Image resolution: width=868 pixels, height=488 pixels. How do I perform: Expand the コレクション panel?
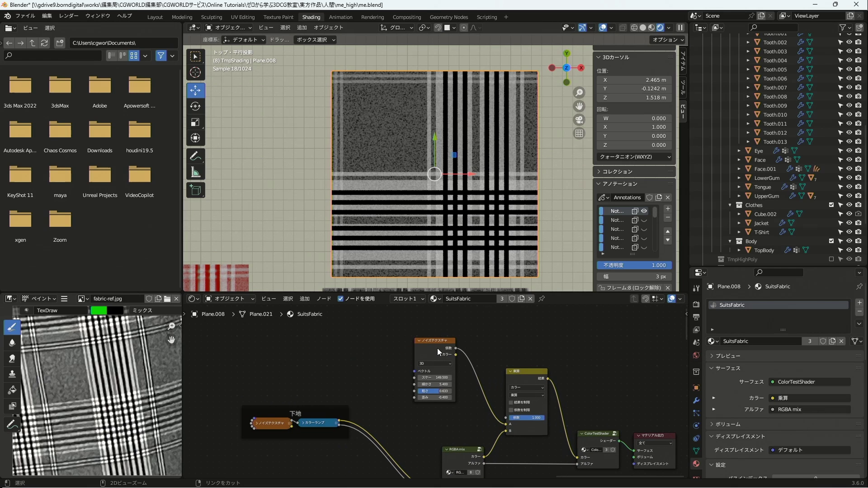click(x=634, y=172)
